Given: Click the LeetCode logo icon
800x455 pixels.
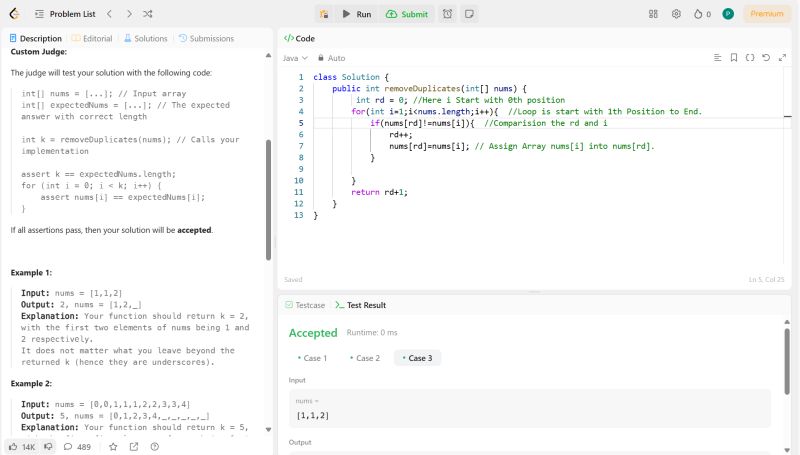Looking at the screenshot, I should tap(14, 14).
